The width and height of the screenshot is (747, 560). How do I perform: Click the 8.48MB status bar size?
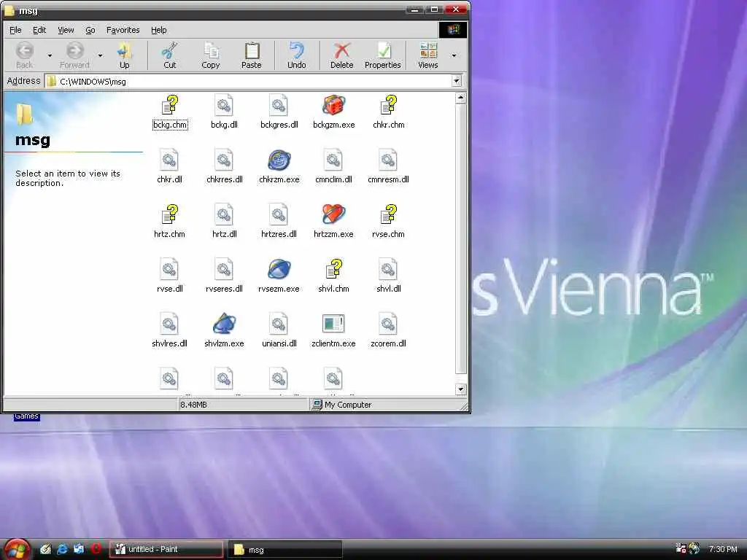[x=193, y=405]
